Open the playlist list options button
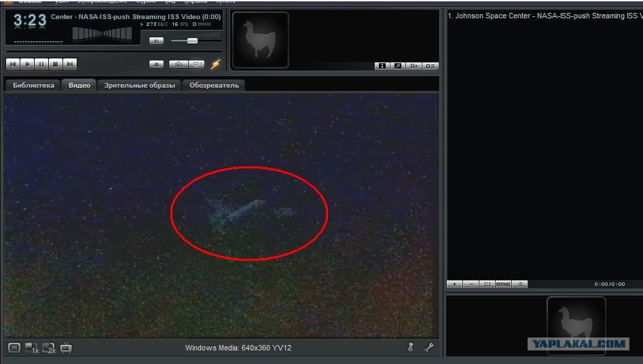 point(520,284)
